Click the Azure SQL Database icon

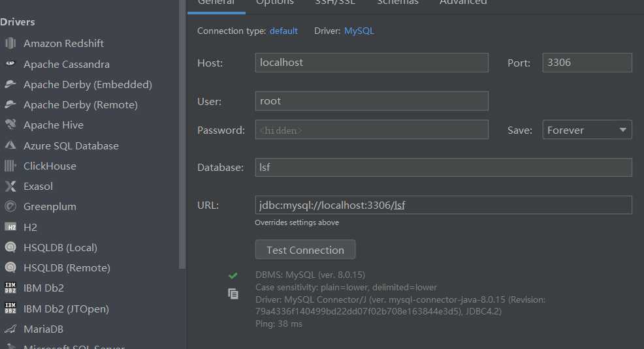(x=10, y=145)
